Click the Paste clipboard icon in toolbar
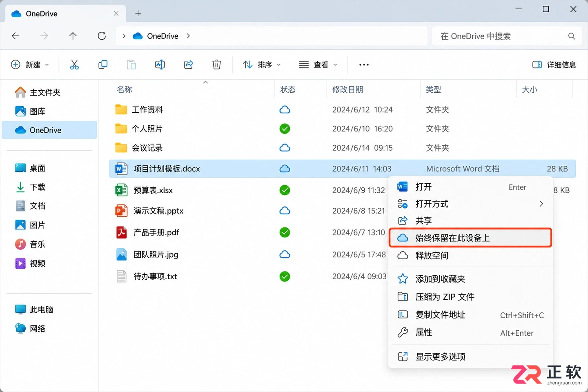The image size is (588, 392). point(131,65)
